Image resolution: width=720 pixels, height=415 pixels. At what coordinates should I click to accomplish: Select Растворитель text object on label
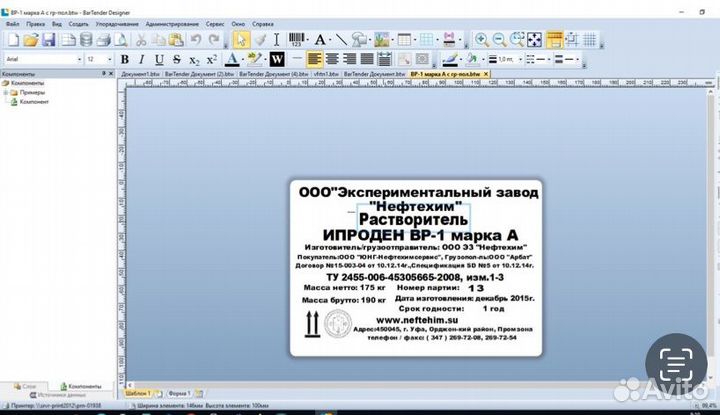(x=413, y=219)
